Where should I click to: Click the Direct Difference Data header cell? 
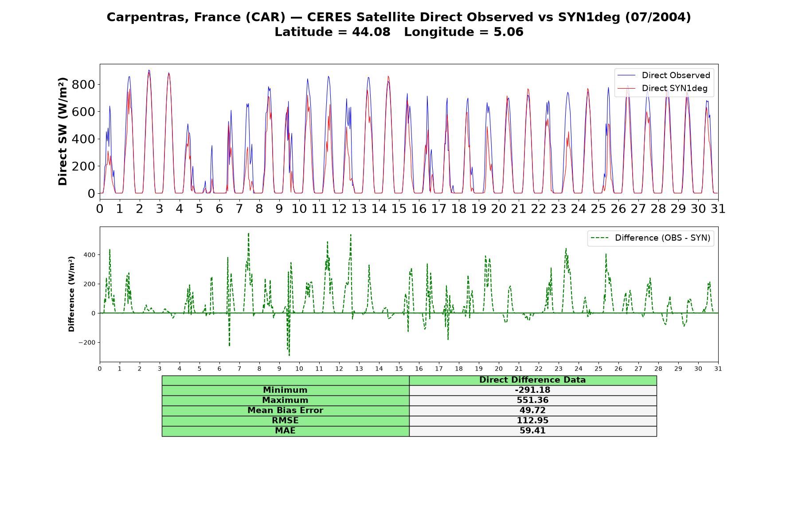point(533,380)
